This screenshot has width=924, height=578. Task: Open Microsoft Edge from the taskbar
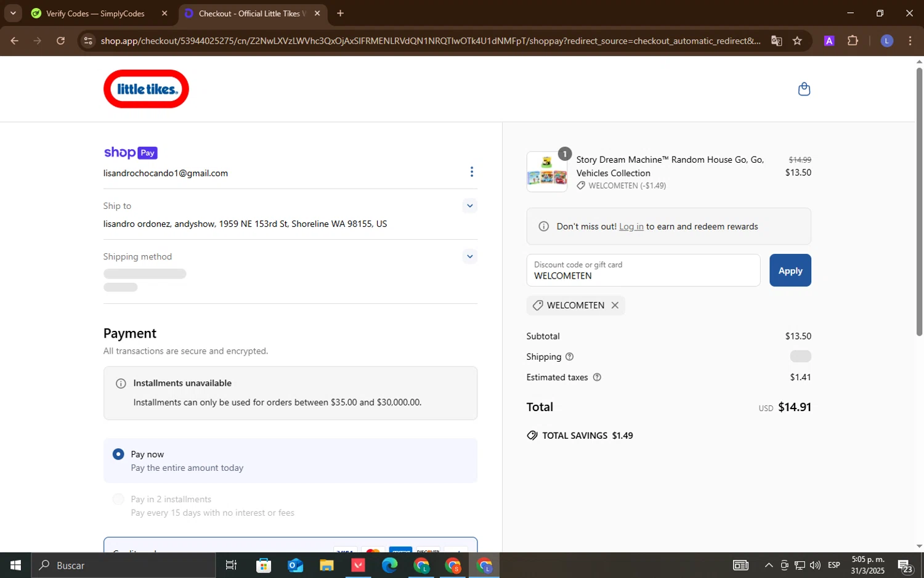pos(389,565)
